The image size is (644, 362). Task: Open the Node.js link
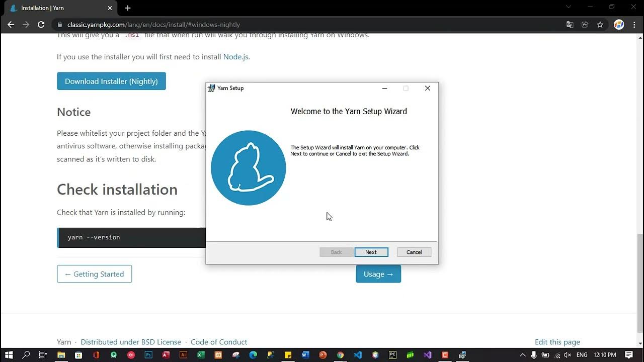[235, 57]
